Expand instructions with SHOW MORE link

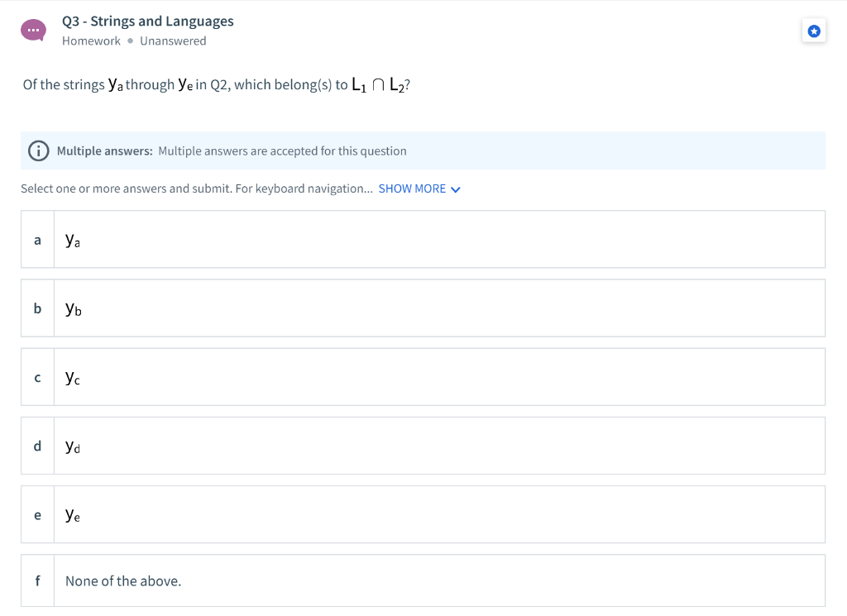coord(412,189)
